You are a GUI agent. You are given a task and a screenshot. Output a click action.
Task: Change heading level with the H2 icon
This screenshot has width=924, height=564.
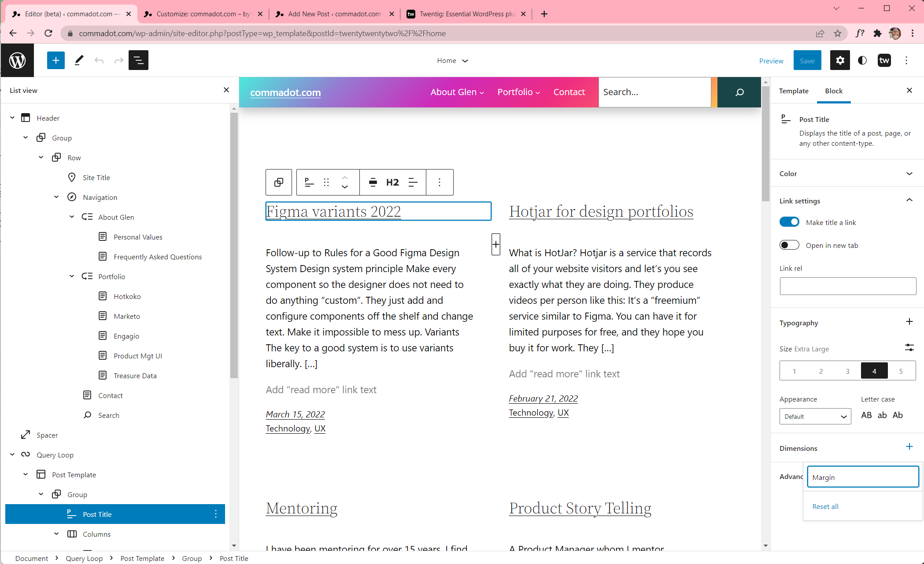pyautogui.click(x=392, y=182)
